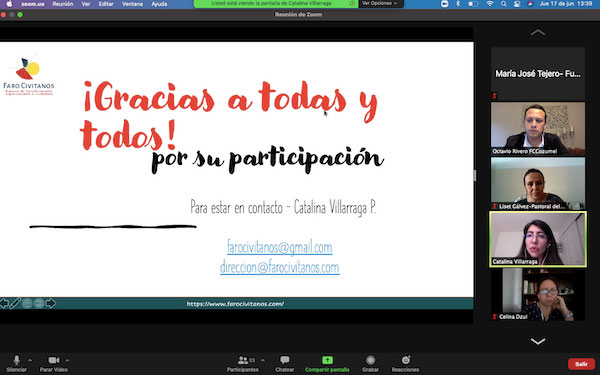Image resolution: width=600 pixels, height=375 pixels.
Task: Open the Reacciones menu
Action: point(405,364)
